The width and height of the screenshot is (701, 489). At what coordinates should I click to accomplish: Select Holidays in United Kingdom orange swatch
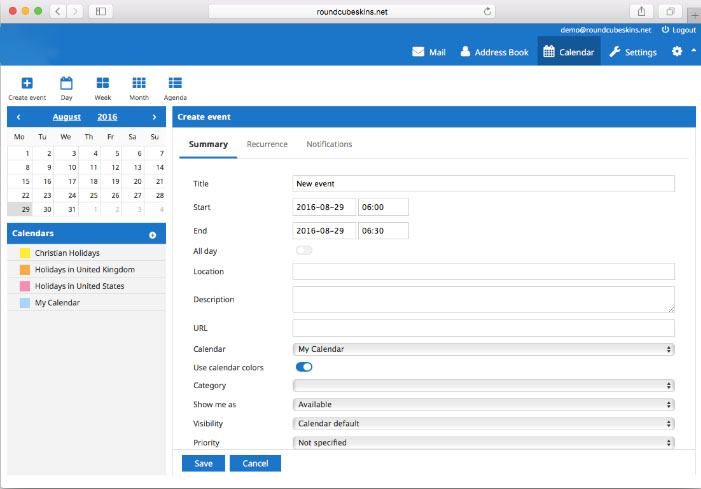click(25, 269)
